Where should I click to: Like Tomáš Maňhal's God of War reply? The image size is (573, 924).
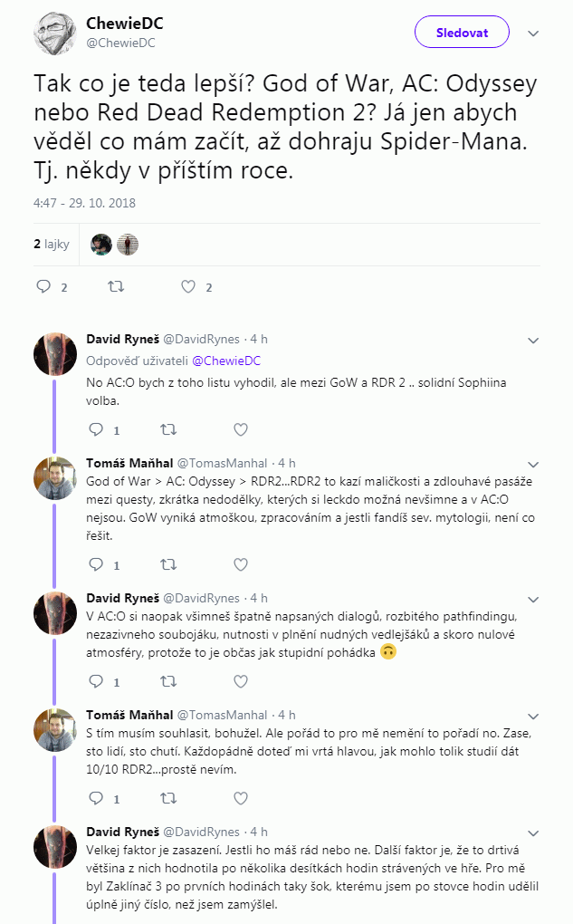pyautogui.click(x=240, y=564)
